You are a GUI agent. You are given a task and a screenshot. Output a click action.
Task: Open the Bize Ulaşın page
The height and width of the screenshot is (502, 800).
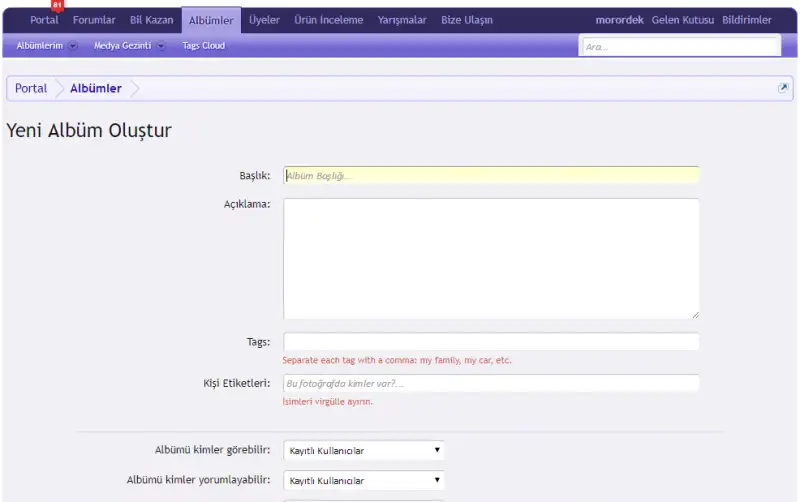[x=467, y=20]
